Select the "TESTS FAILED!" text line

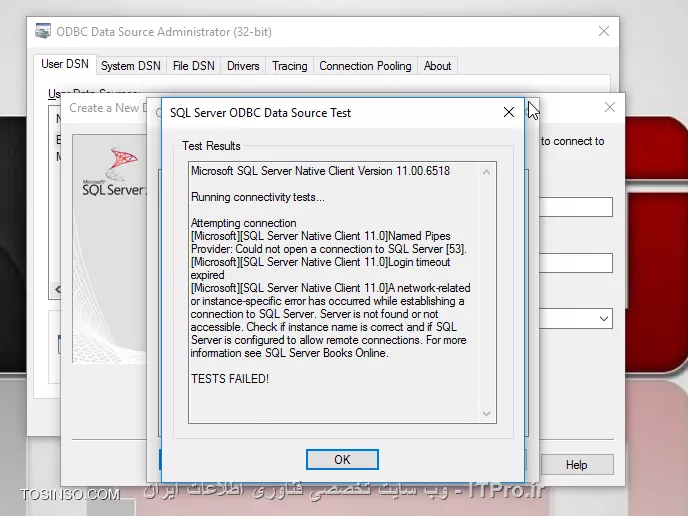pyautogui.click(x=230, y=379)
